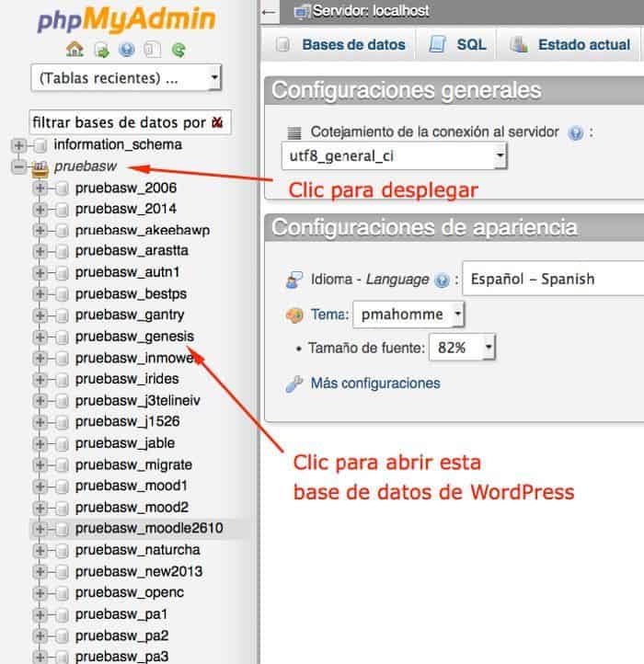Click the palette icon beside Tema

tap(294, 315)
